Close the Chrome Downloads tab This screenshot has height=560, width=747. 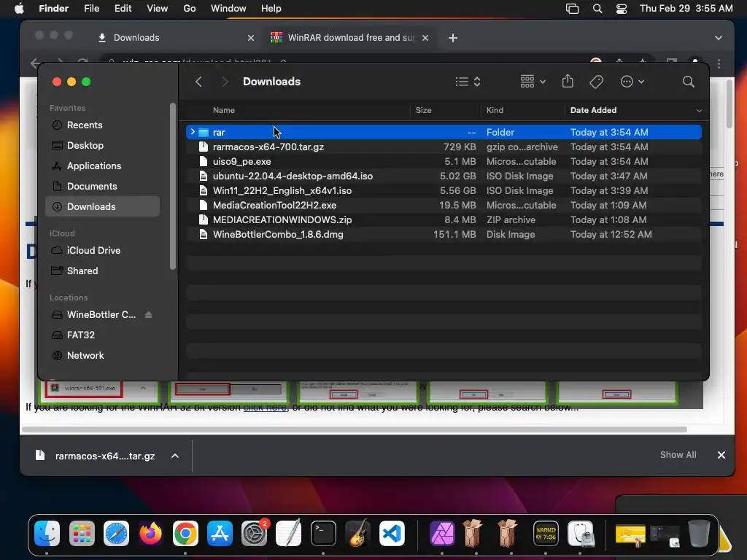click(x=251, y=38)
